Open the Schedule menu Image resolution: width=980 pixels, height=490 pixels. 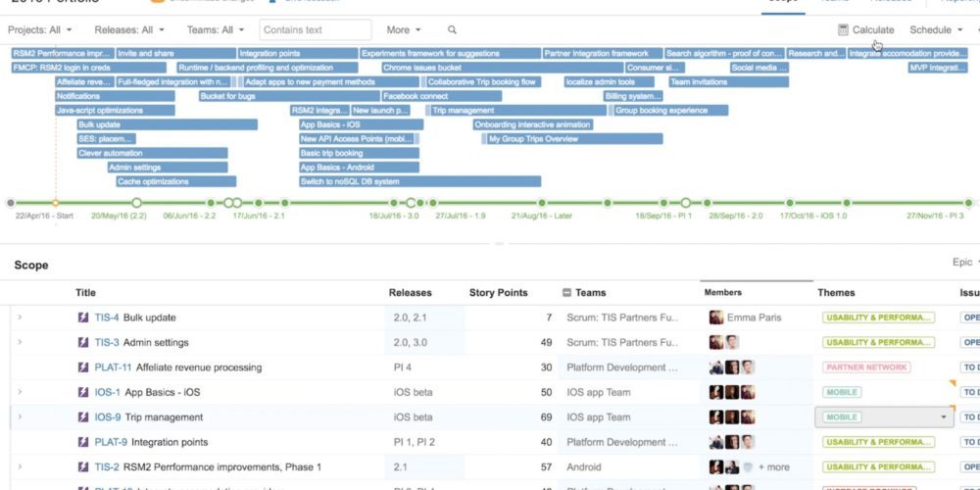tap(936, 30)
